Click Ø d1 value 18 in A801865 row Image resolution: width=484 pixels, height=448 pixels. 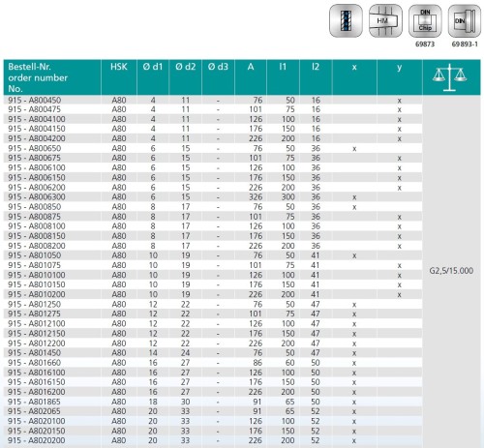[153, 402]
